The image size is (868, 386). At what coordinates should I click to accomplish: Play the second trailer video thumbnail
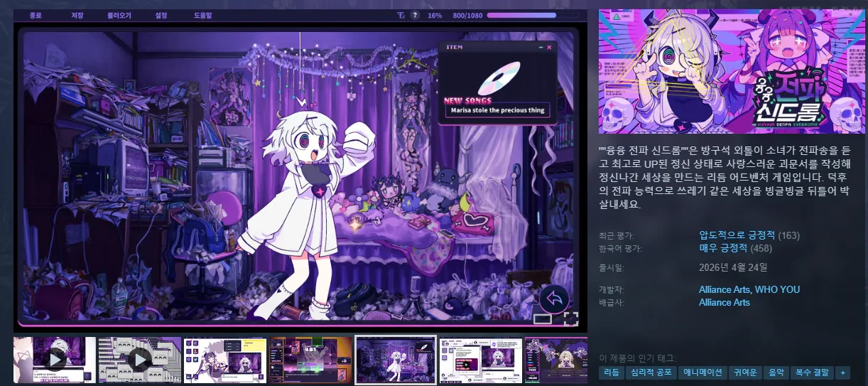tap(139, 360)
